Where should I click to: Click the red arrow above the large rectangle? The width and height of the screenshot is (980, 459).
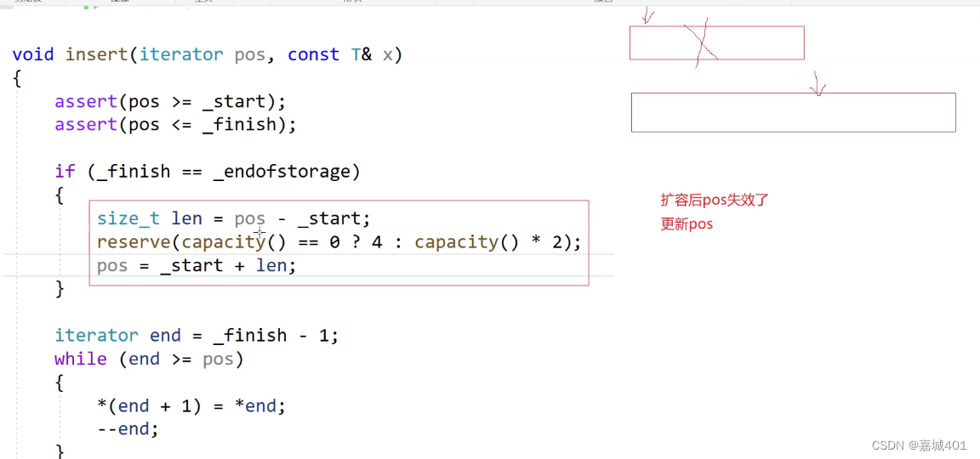click(x=818, y=84)
